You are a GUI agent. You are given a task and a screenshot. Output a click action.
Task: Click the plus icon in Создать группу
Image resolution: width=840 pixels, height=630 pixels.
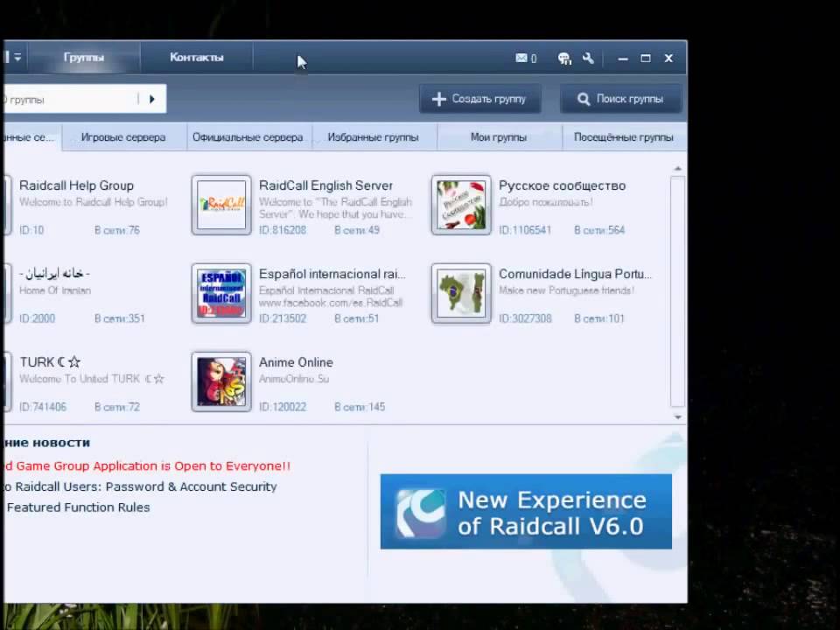(x=438, y=99)
